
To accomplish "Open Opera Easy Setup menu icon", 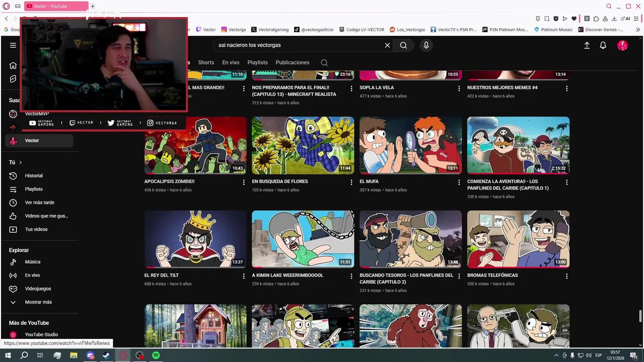I will [x=636, y=19].
